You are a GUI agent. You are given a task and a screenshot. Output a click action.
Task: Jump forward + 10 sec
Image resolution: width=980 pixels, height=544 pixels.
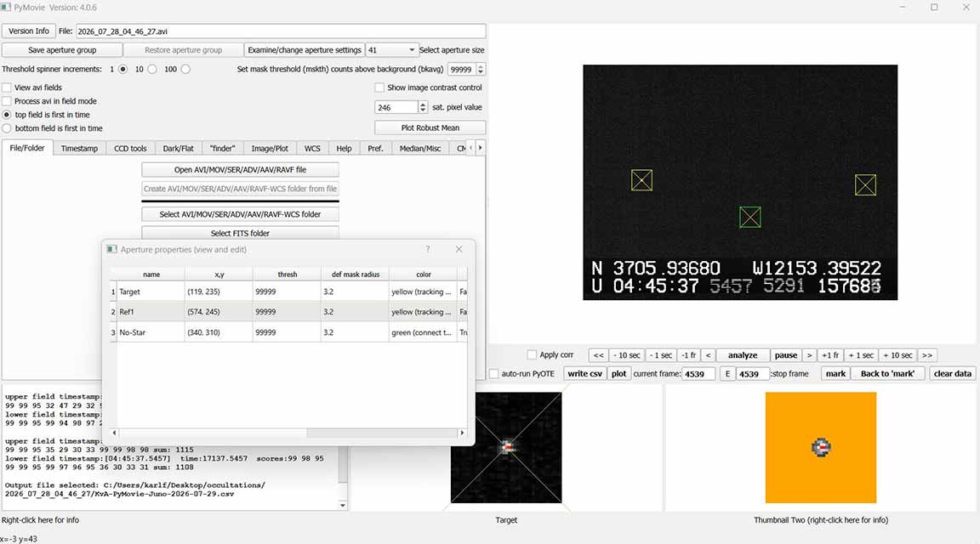897,355
